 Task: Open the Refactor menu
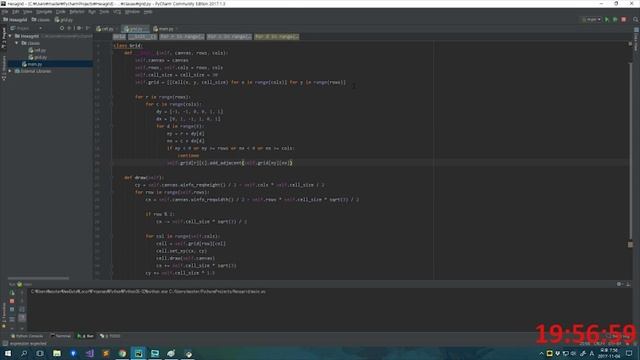[x=77, y=12]
